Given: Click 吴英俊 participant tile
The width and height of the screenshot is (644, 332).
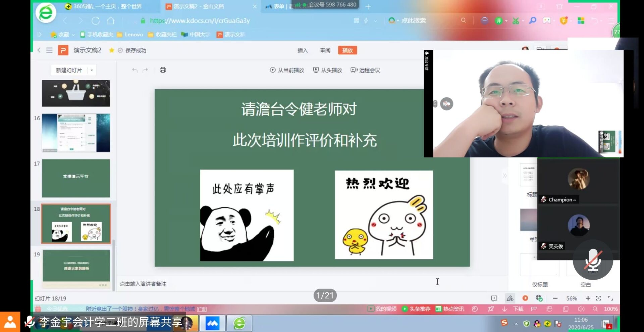Looking at the screenshot, I should [578, 228].
